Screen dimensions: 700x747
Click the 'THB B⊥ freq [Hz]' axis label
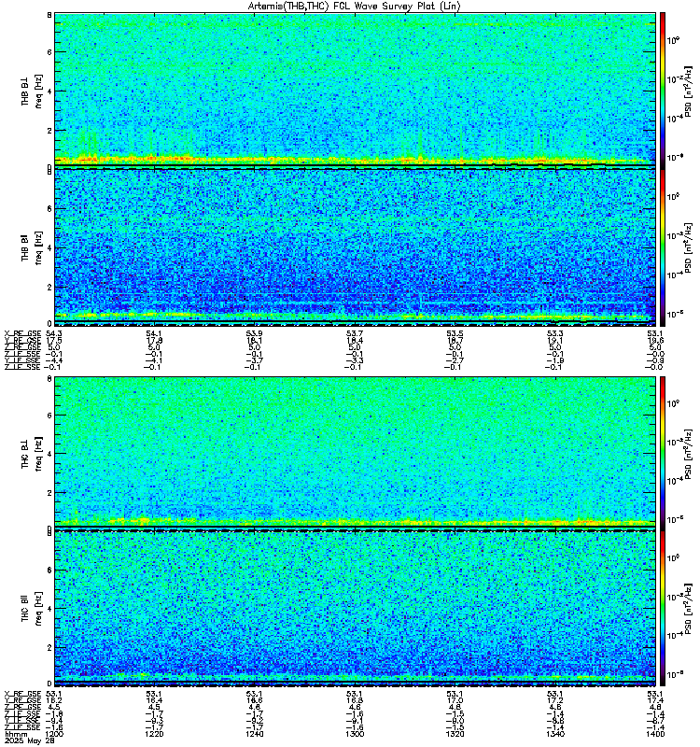coord(32,91)
